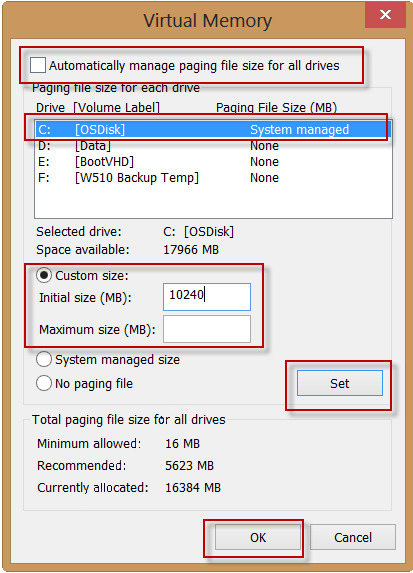Viewport: 413px width, 573px height.
Task: Click the Paging File Size (MB) column header
Action: tap(276, 107)
